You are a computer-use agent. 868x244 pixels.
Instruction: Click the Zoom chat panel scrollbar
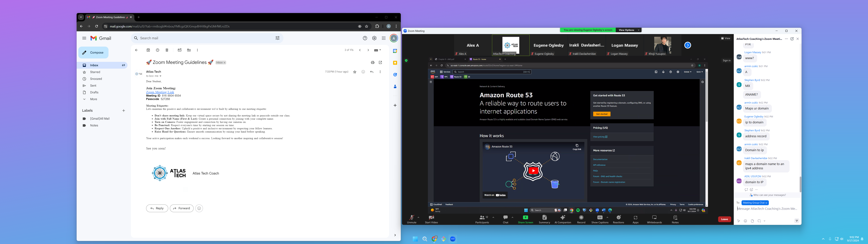[x=800, y=184]
